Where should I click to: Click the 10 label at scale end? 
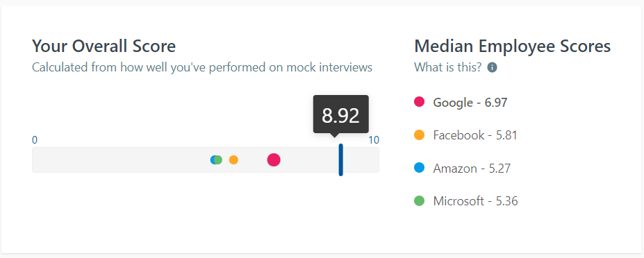click(373, 140)
